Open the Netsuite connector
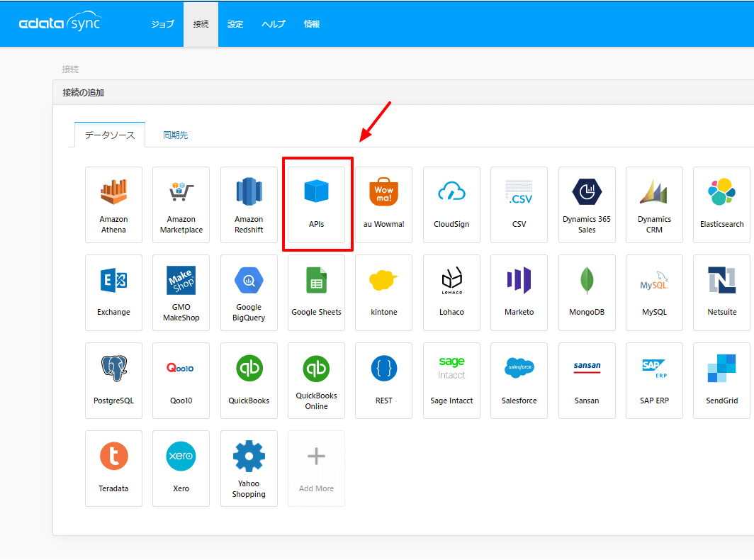This screenshot has height=560, width=754. point(722,293)
